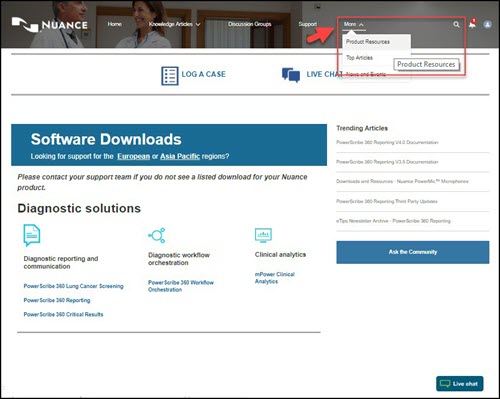Viewport: 500px width, 399px height.
Task: Click the Diagnostic reporting document icon
Action: [32, 235]
